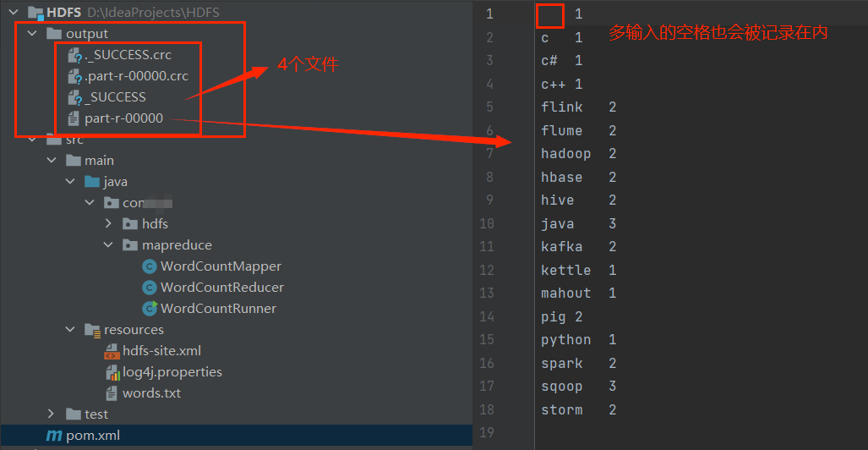Expand the hdfs package chevron

(108, 224)
